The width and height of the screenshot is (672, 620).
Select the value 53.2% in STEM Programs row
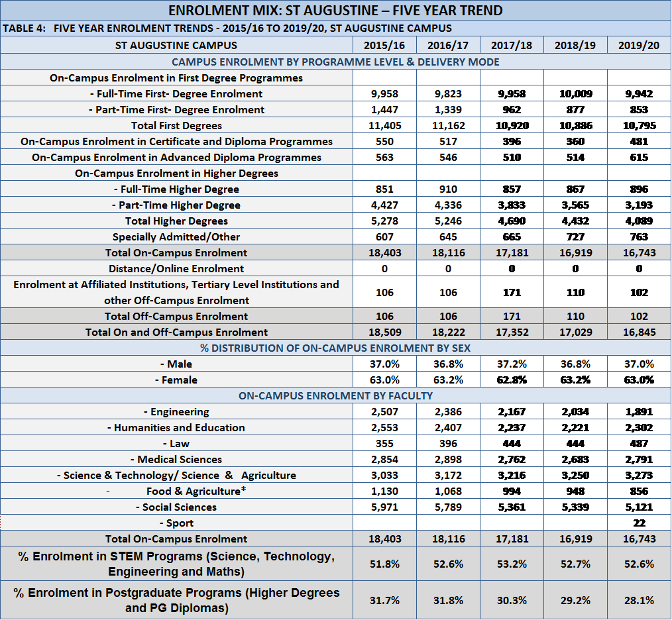click(512, 564)
